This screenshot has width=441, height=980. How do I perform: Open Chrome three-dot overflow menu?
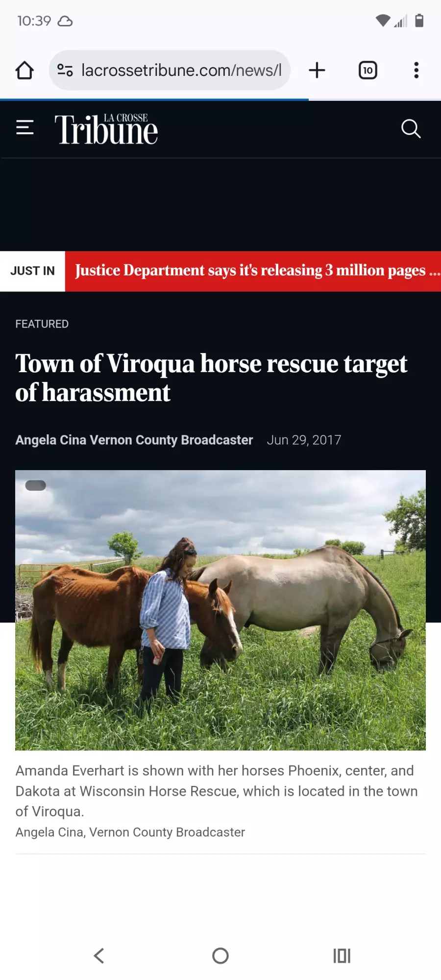(x=416, y=70)
